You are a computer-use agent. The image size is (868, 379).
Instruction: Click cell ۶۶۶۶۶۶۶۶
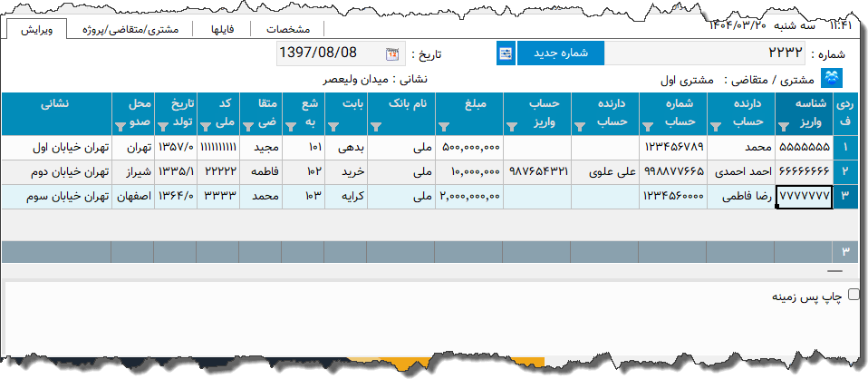click(x=805, y=171)
